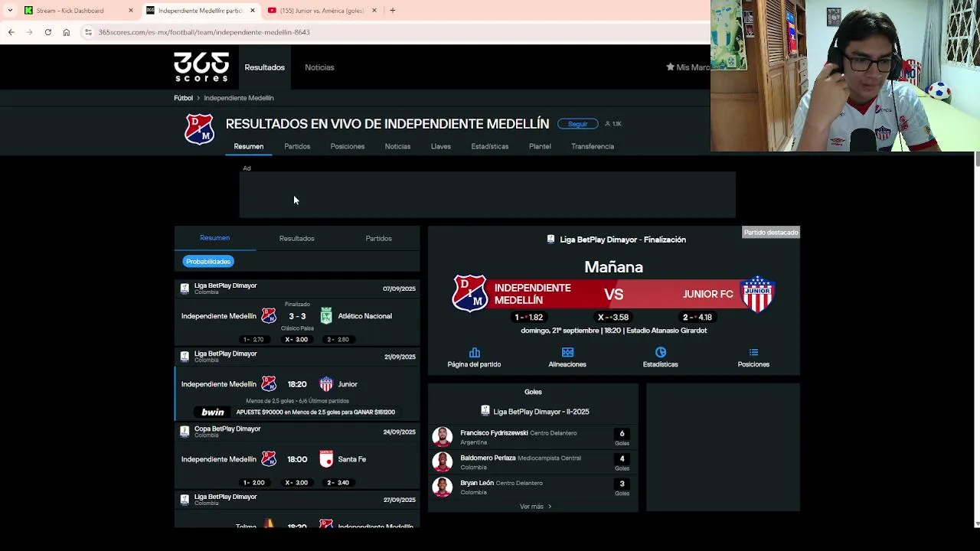This screenshot has width=980, height=551.
Task: Open the bwin APUESTE $90000 betting banner text
Action: click(x=315, y=412)
